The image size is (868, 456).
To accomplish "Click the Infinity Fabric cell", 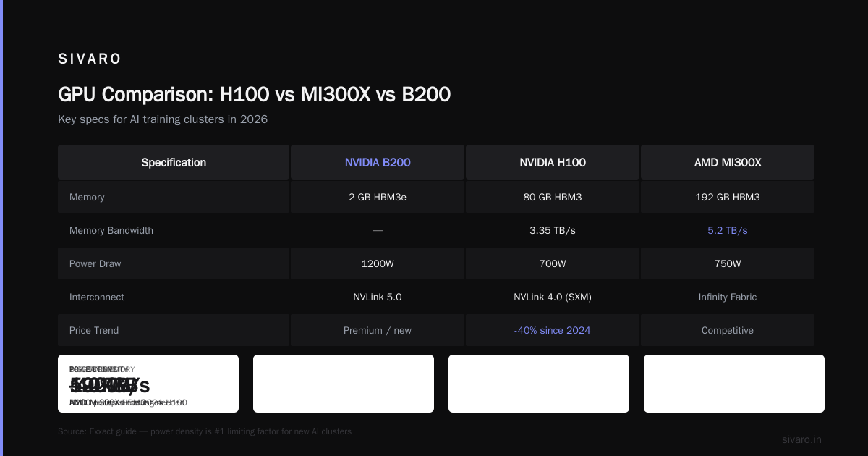I will coord(728,297).
